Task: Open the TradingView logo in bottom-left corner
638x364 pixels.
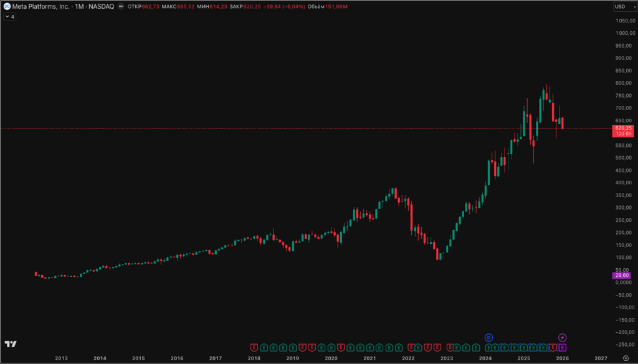Action: point(11,344)
